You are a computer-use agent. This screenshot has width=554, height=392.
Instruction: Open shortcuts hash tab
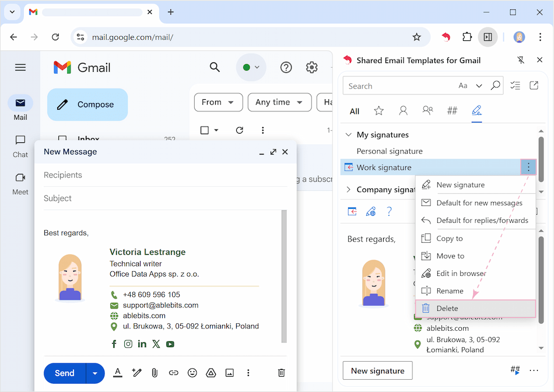(452, 111)
